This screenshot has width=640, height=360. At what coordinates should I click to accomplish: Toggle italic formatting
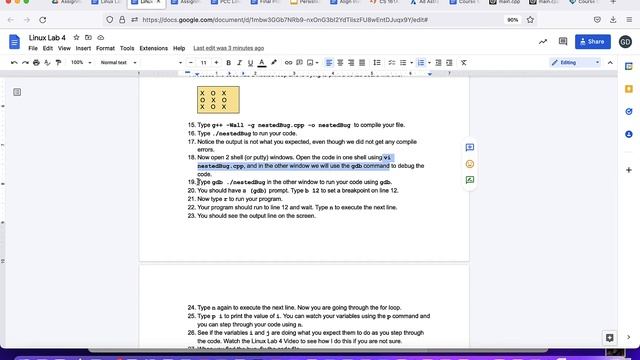tap(240, 62)
